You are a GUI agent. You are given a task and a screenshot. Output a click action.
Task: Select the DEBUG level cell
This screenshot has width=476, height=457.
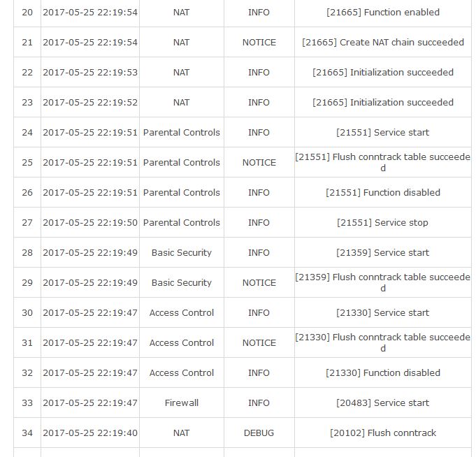[x=259, y=433]
